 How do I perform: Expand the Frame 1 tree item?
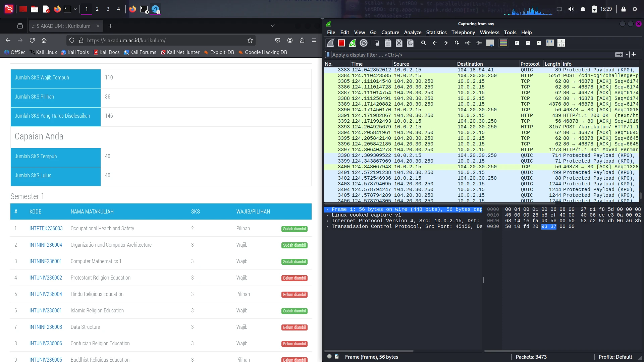(327, 209)
